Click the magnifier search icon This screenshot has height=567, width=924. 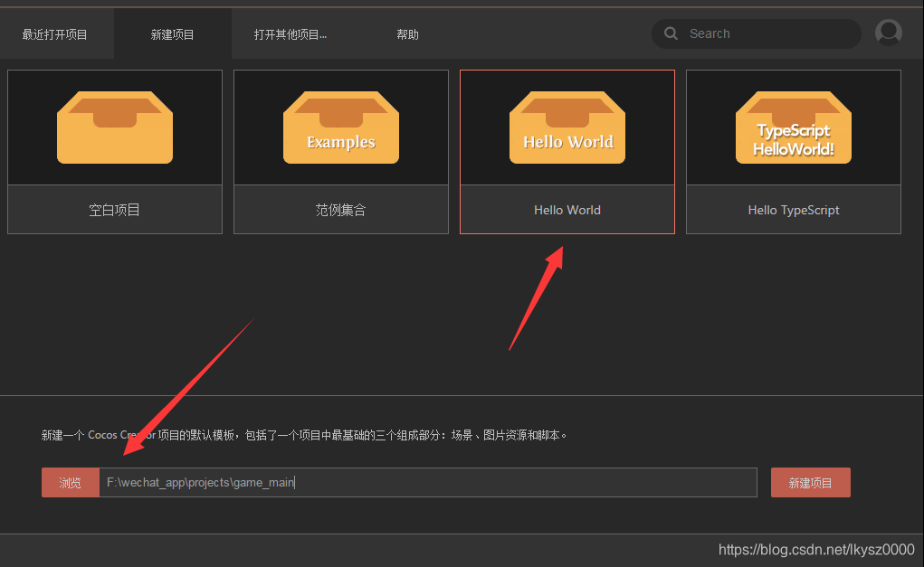click(671, 33)
